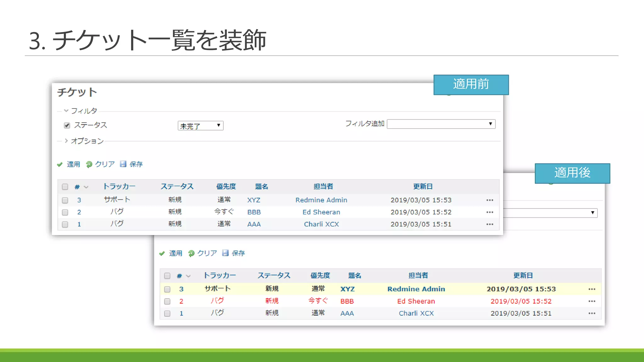Toggle select-all checkbox in before panel header
The width and height of the screenshot is (644, 362).
[x=65, y=187]
